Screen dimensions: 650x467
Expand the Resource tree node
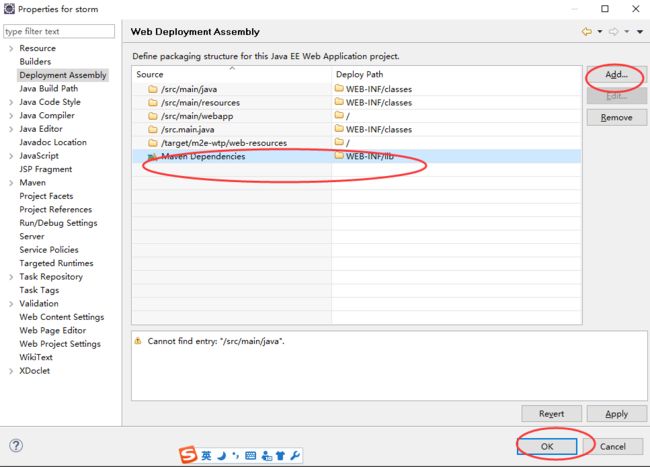point(11,48)
